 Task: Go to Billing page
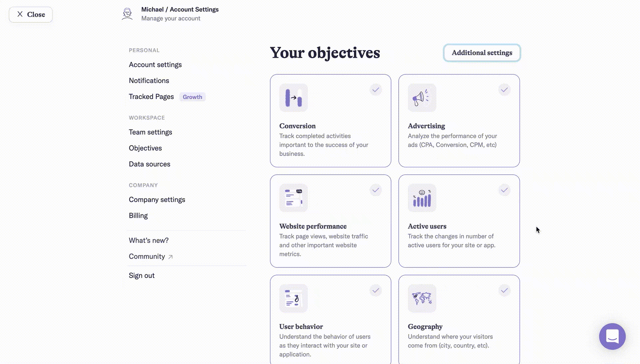[x=138, y=216]
